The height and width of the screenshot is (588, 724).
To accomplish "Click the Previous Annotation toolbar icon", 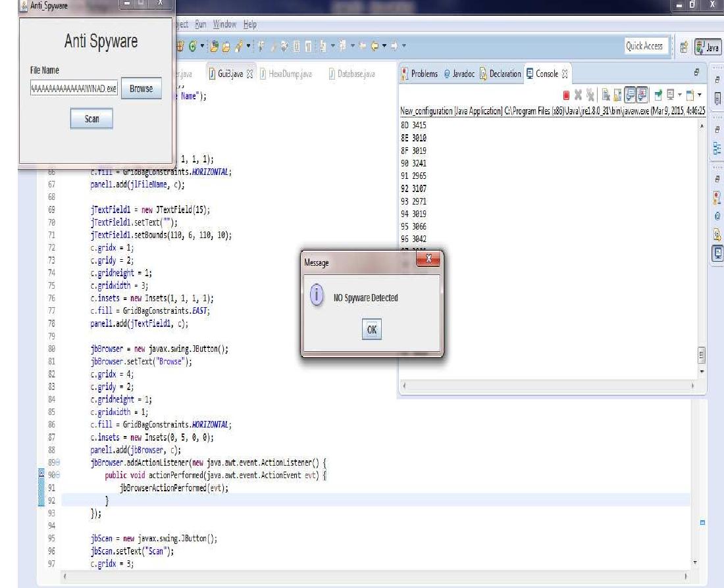I will pyautogui.click(x=342, y=45).
